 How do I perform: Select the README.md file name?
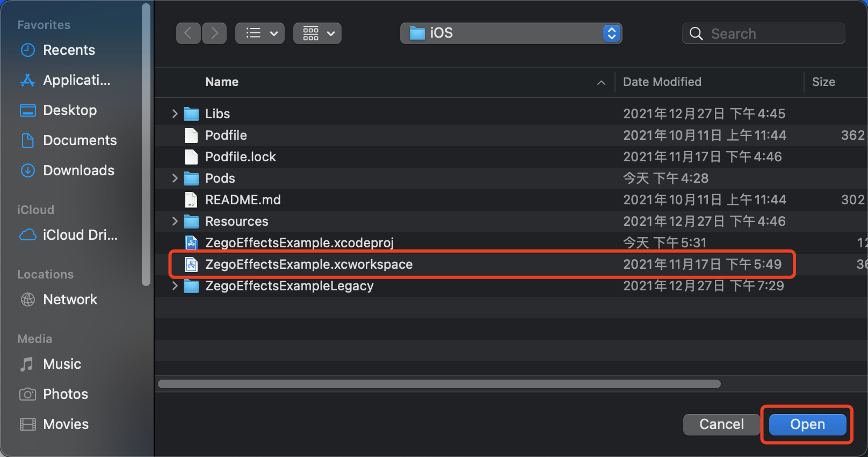click(x=243, y=199)
